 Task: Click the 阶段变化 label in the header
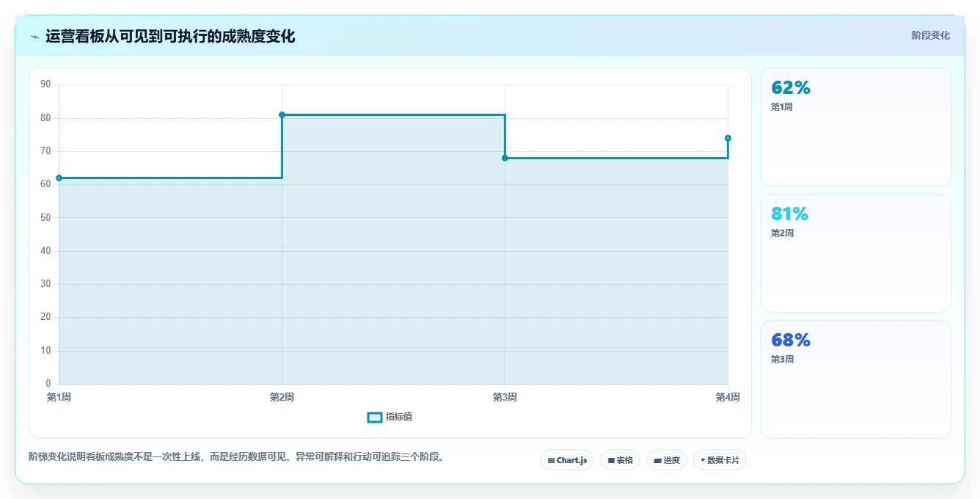click(x=930, y=35)
